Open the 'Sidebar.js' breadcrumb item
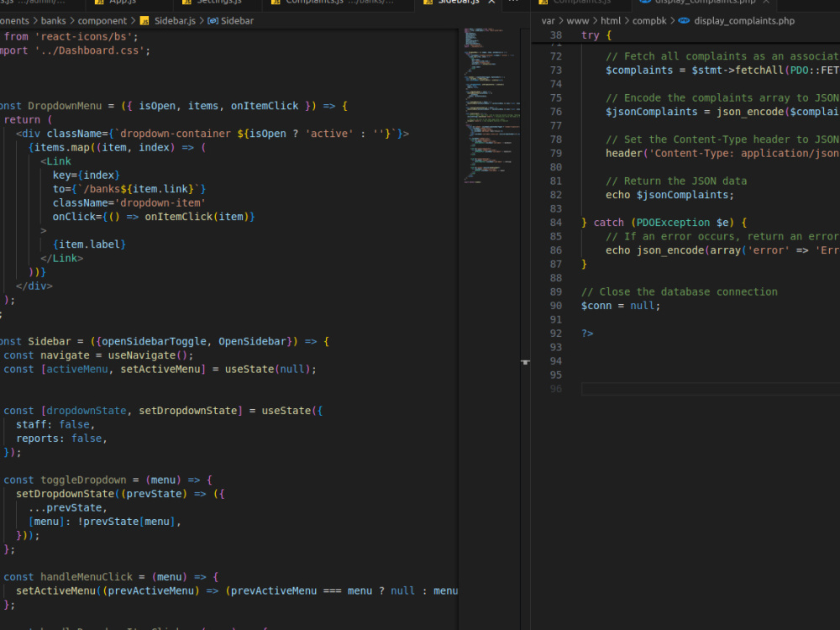 coord(176,21)
